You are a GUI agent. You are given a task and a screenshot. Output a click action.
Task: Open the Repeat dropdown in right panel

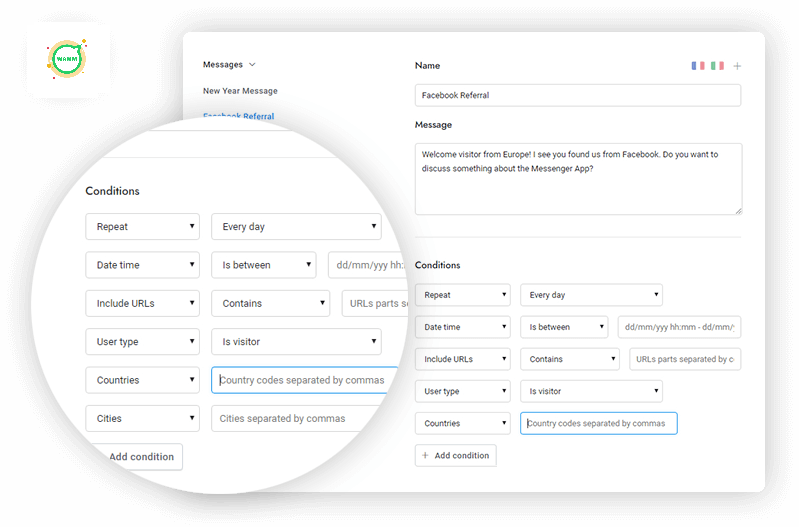[x=462, y=295]
